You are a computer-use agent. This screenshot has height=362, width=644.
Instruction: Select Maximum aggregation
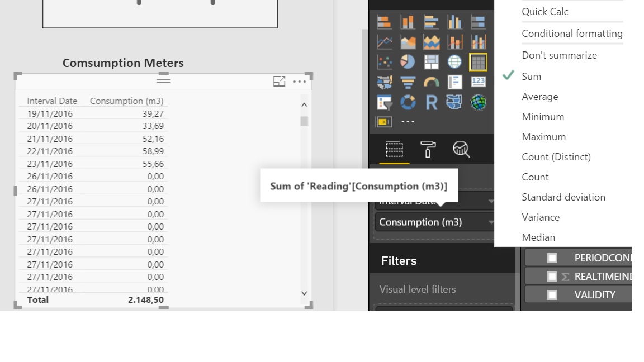(x=544, y=137)
